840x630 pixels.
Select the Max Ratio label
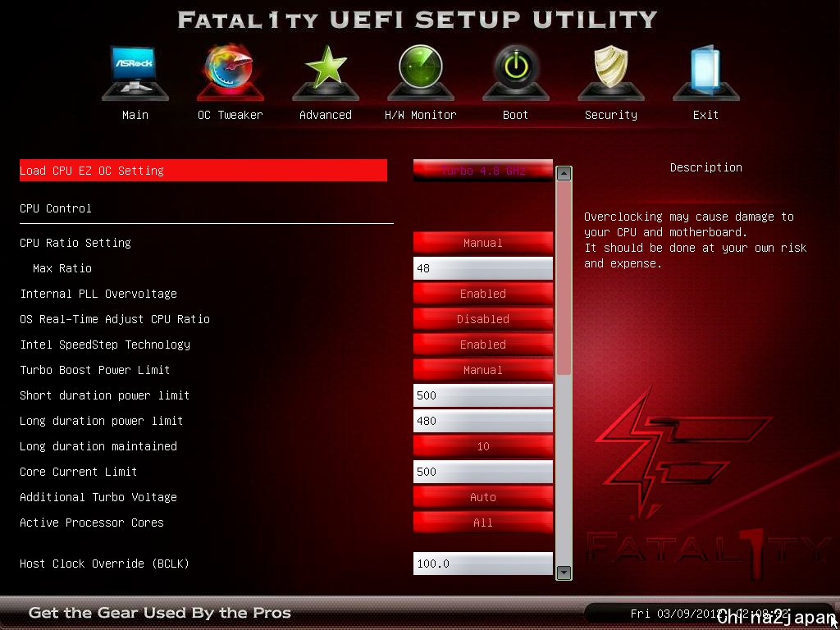tap(62, 268)
